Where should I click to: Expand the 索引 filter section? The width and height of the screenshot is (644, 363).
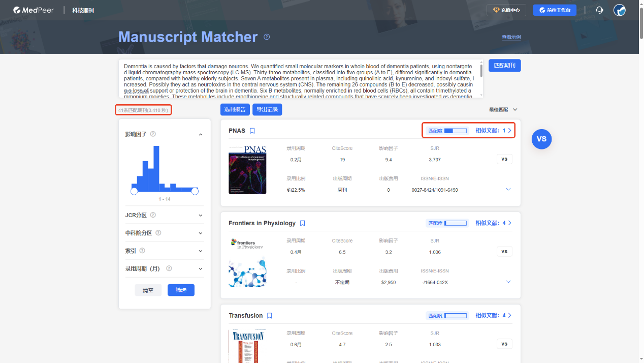pyautogui.click(x=200, y=251)
